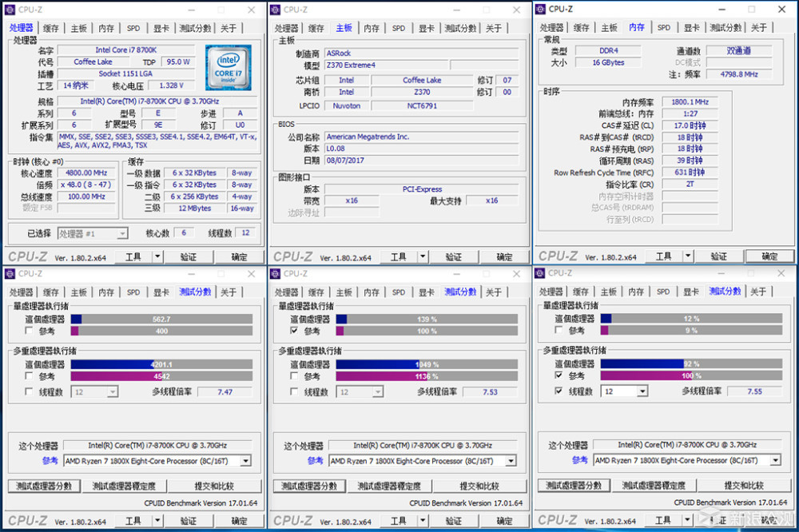Open 测试分数 tab in processor (处理器) window
Screen dimensions: 799x532
click(x=195, y=29)
